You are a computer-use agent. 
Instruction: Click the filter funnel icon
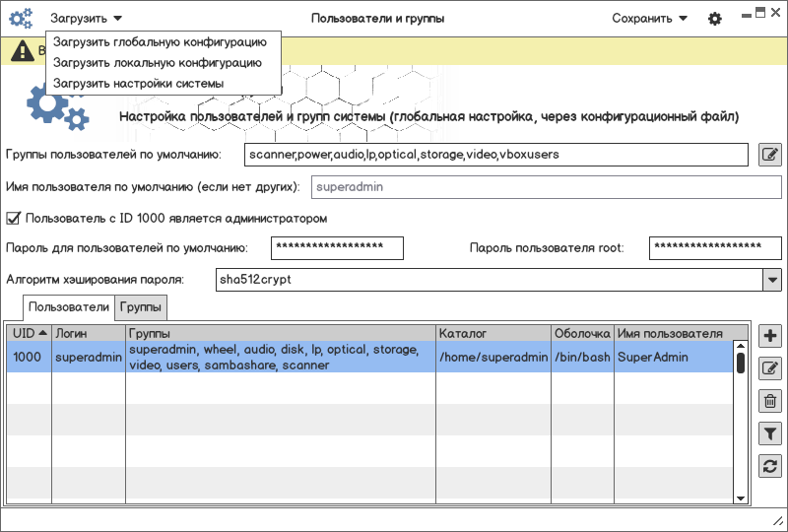(770, 433)
